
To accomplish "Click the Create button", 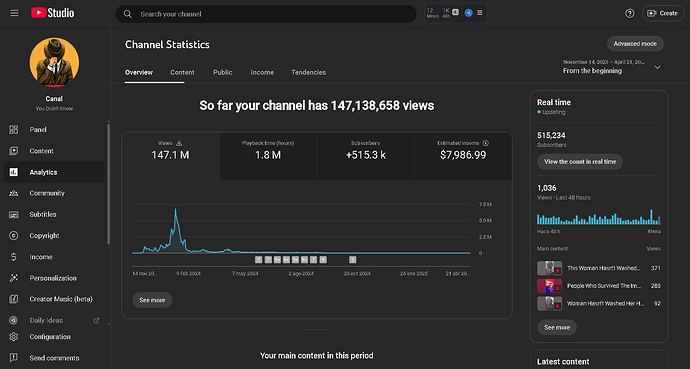I will pyautogui.click(x=663, y=14).
